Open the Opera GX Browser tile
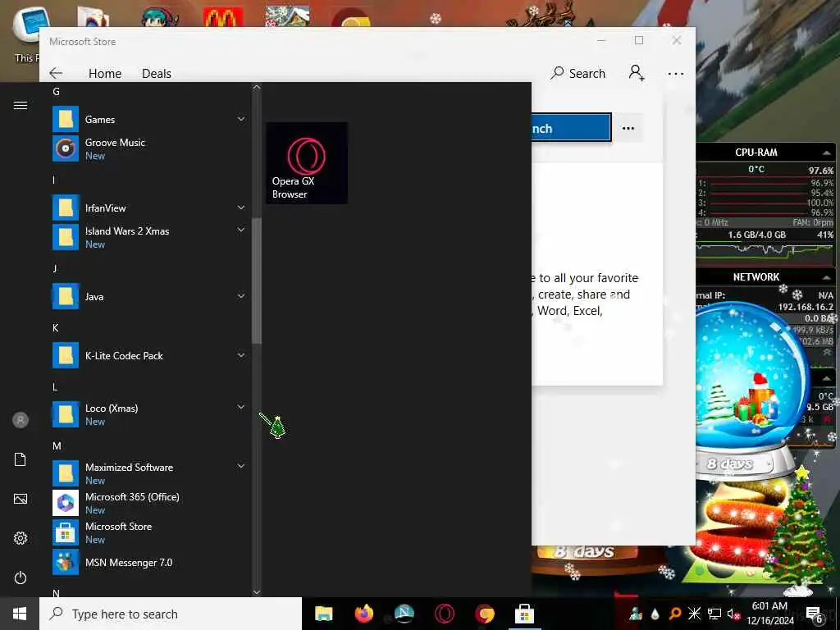Screen dimensions: 840x630 307,163
